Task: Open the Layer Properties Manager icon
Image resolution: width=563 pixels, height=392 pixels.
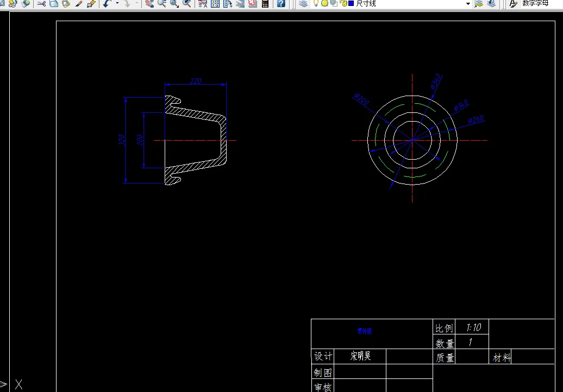Action: coord(303,4)
